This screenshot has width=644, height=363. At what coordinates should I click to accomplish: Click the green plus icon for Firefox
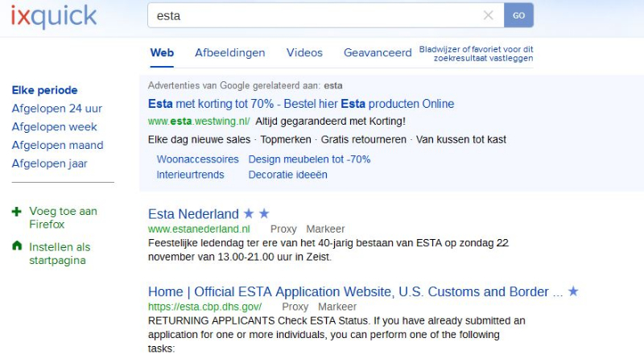point(17,212)
